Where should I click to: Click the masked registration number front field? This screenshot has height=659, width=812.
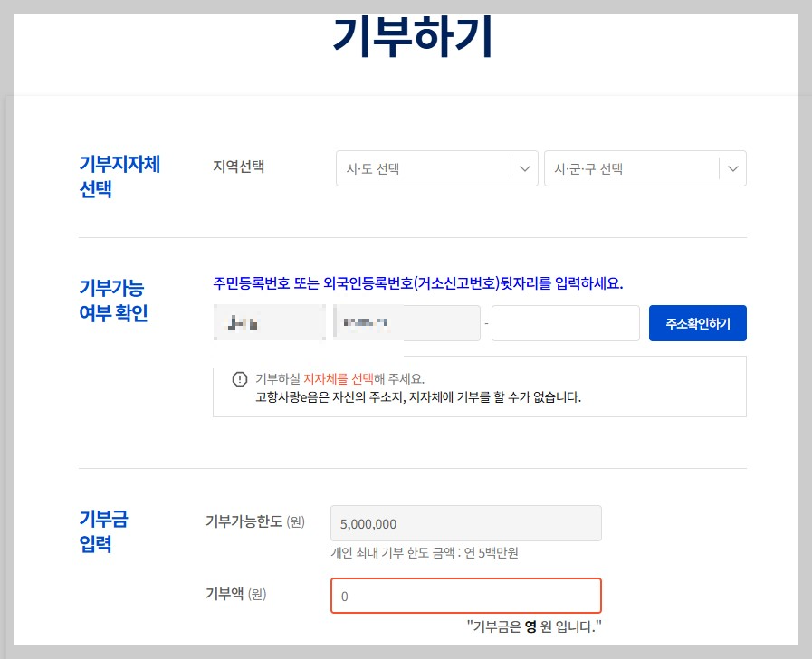click(x=405, y=323)
